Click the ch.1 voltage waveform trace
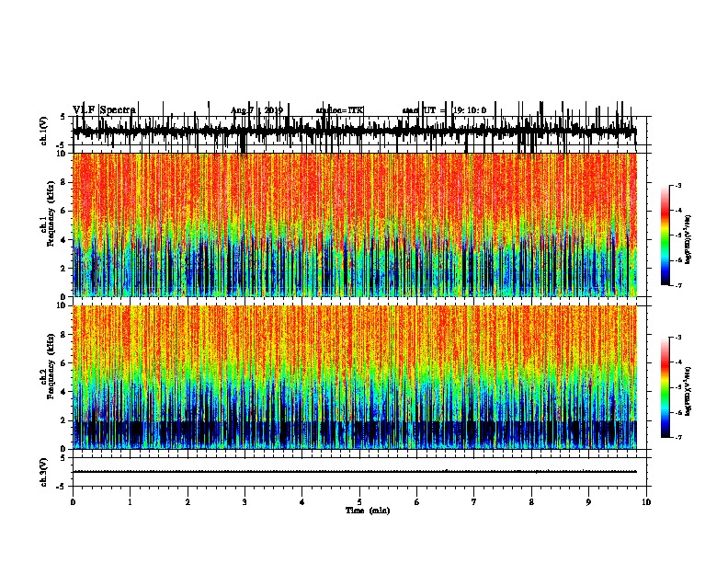 tap(355, 131)
